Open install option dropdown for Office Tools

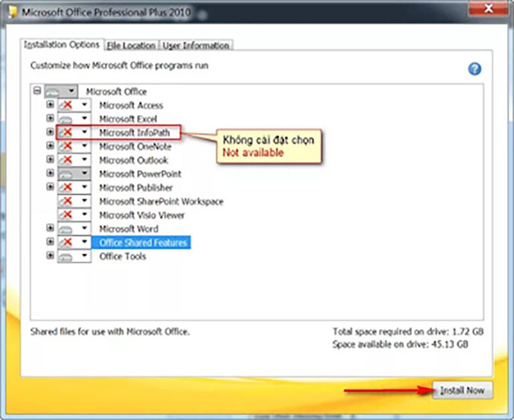[x=84, y=257]
